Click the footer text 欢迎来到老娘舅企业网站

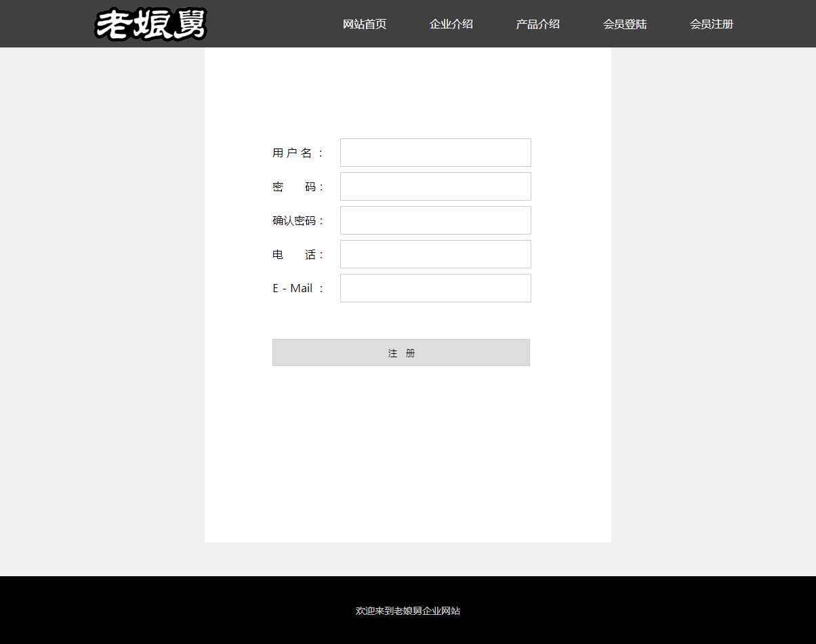[408, 611]
